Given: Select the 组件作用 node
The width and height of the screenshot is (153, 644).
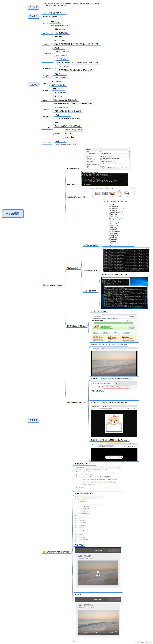Looking at the screenshot, I should 33,7.
